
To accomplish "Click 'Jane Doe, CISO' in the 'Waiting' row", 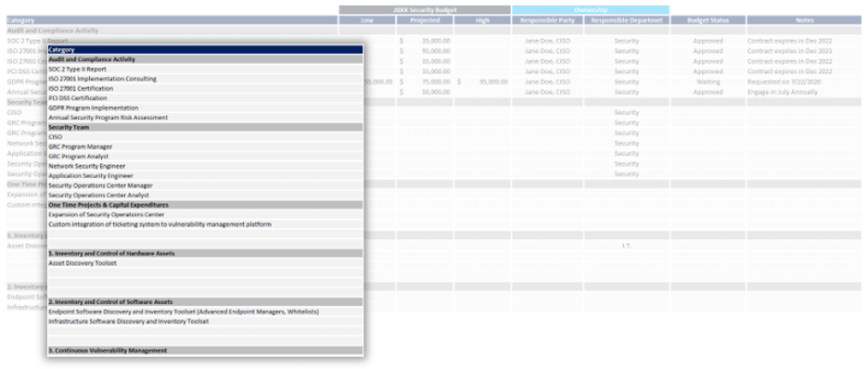I will (547, 82).
